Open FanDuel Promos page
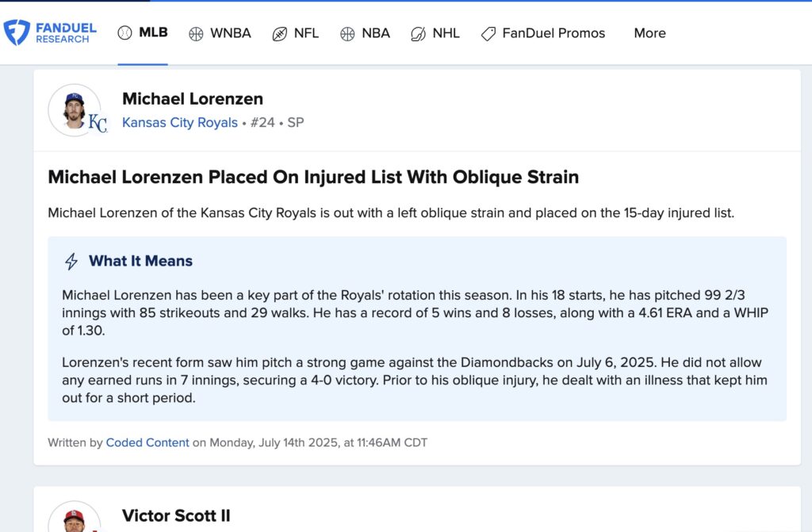Screen dimensions: 812x532 coord(543,33)
